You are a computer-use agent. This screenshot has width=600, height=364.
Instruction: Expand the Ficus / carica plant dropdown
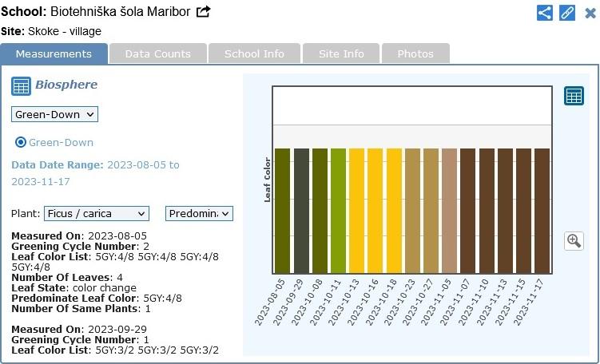click(96, 213)
